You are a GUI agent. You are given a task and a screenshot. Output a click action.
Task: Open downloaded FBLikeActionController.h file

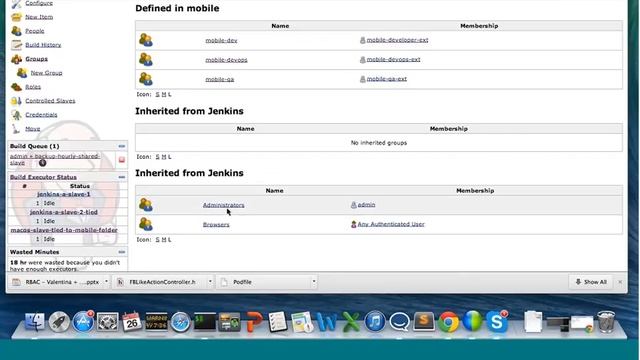tap(161, 282)
